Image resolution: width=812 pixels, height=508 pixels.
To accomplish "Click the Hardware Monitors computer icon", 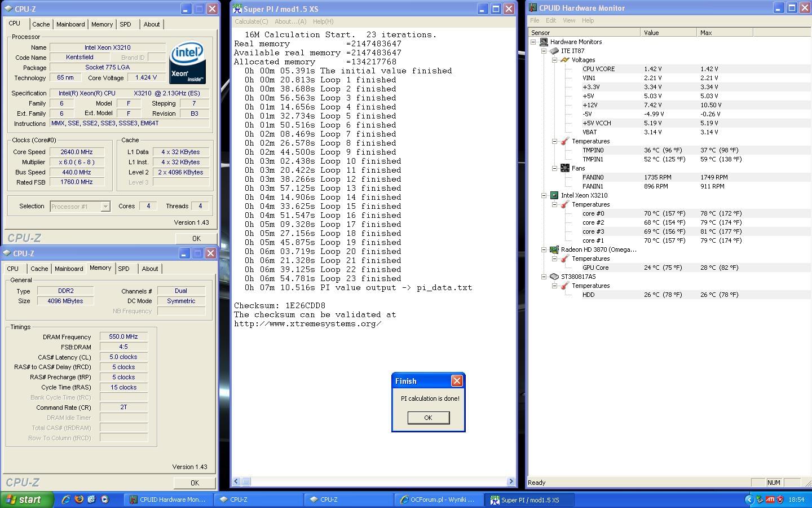I will pos(544,42).
